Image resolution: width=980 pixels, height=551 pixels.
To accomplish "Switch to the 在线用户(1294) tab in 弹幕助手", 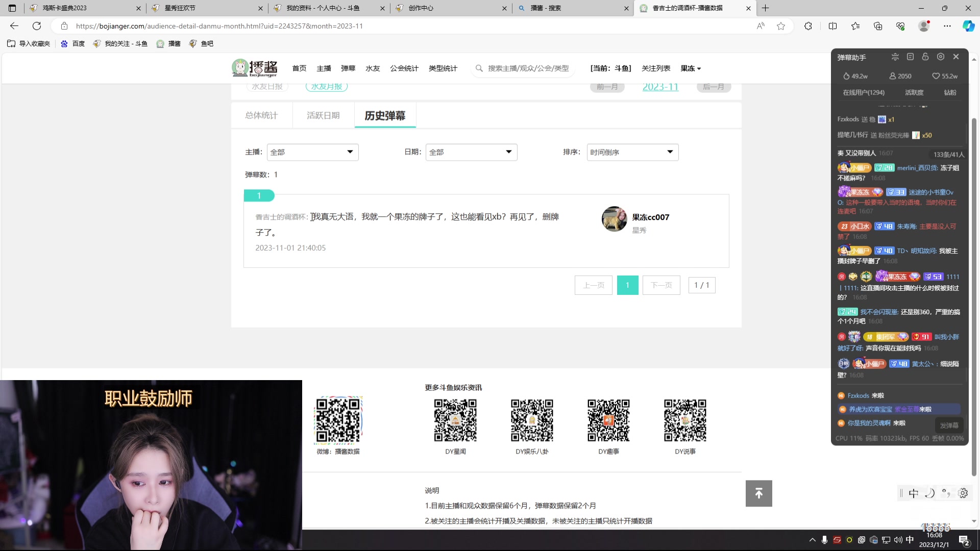I will click(x=864, y=92).
